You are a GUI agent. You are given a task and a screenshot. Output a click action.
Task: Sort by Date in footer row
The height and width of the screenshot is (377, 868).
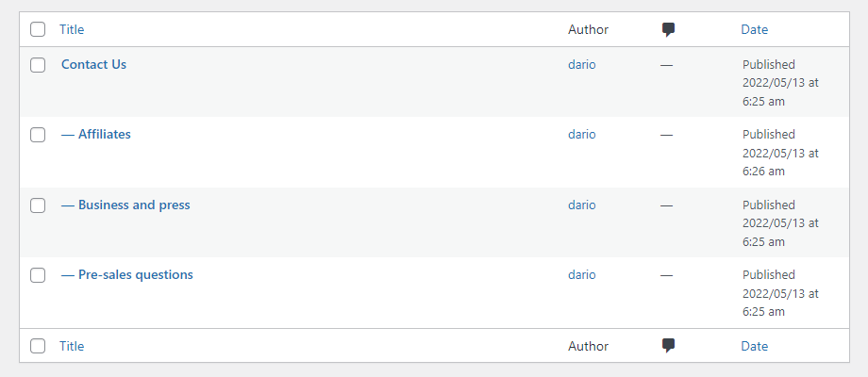[x=755, y=346]
